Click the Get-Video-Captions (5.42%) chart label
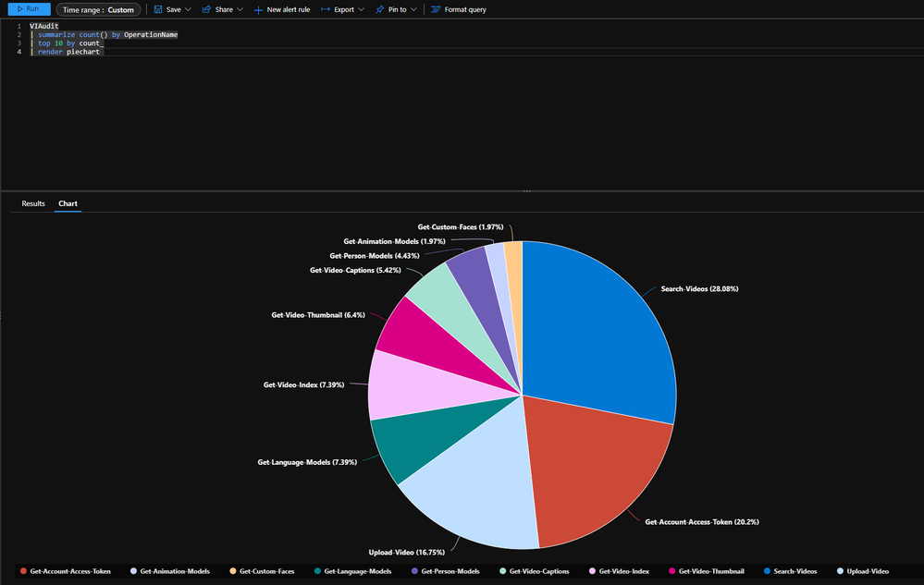The width and height of the screenshot is (924, 585). 355,270
